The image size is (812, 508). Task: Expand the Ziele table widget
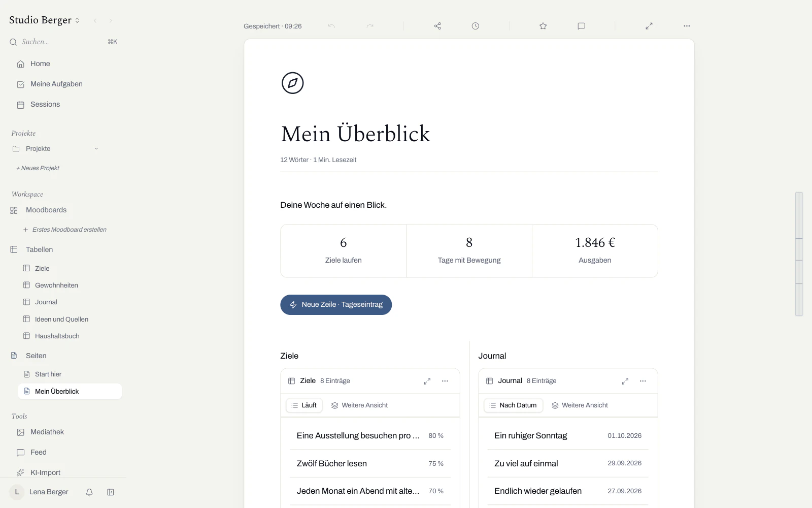pos(427,381)
